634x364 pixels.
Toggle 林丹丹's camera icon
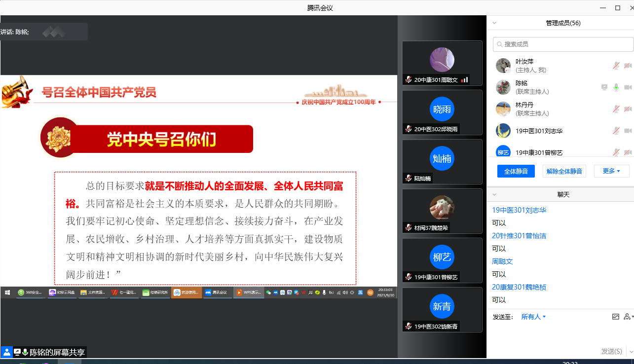click(x=628, y=109)
